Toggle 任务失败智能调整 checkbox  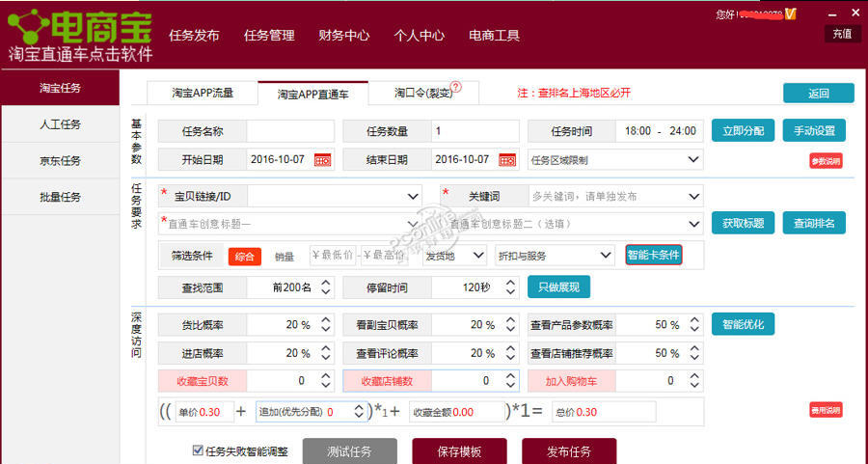tap(197, 450)
